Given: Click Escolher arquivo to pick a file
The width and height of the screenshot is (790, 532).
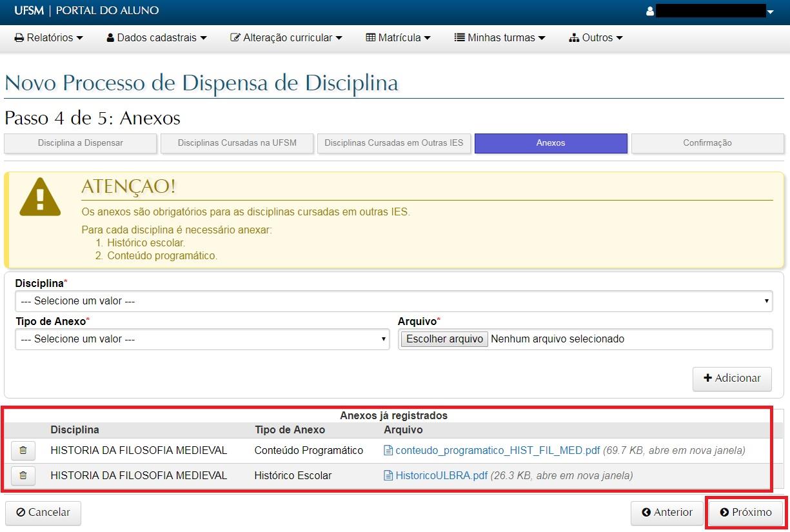Looking at the screenshot, I should [x=444, y=339].
